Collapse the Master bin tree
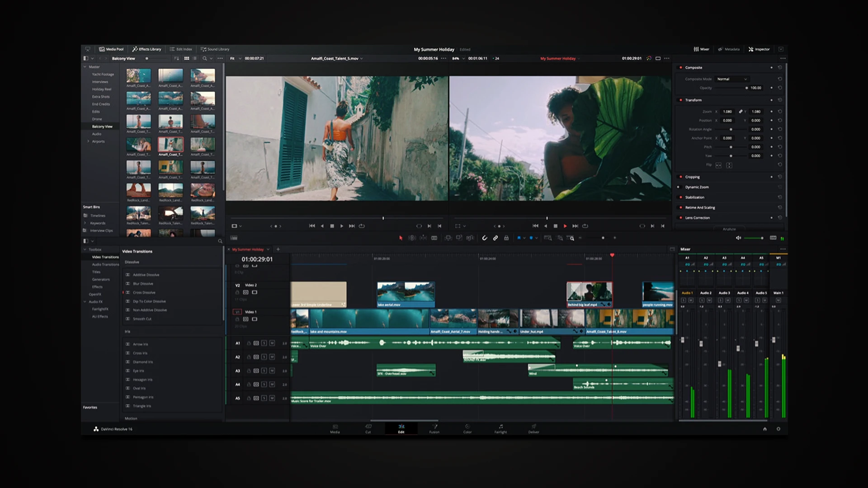Image resolution: width=868 pixels, height=488 pixels. coord(85,67)
